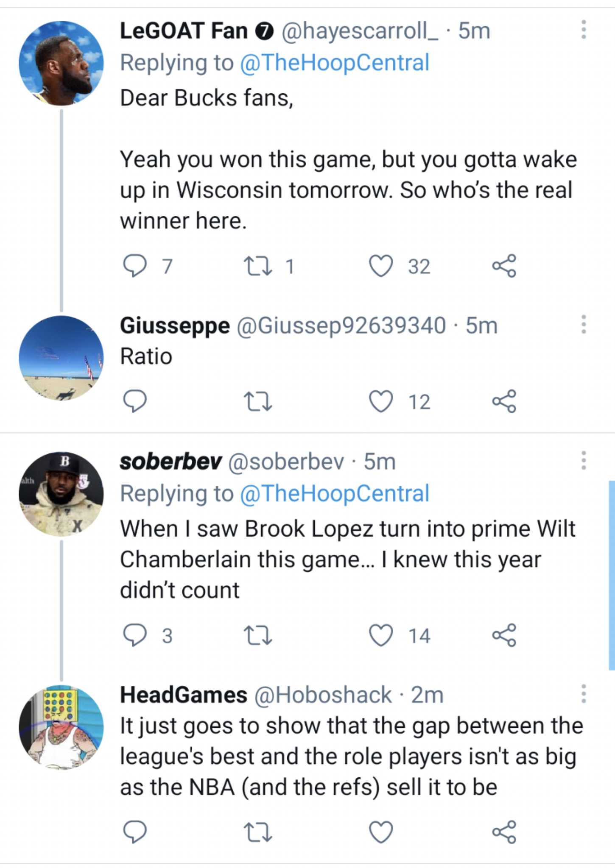Share Giusseppe's Ratio tweet

[x=504, y=401]
